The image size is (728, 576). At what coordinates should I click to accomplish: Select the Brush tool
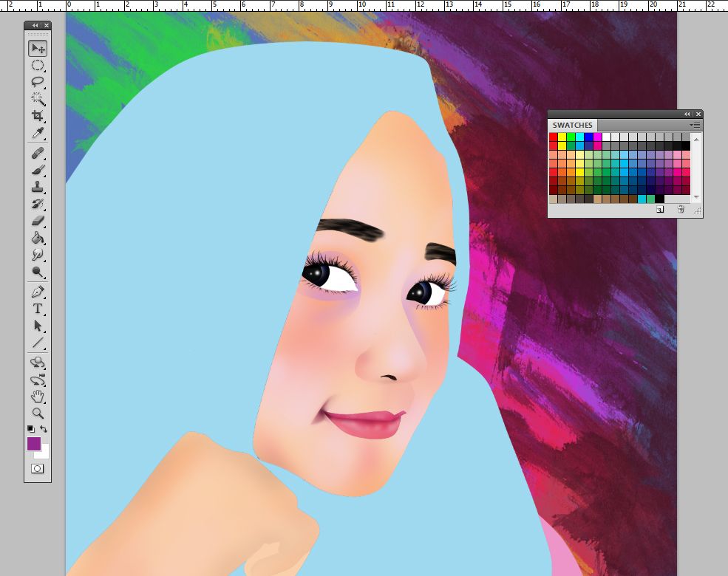click(x=38, y=170)
